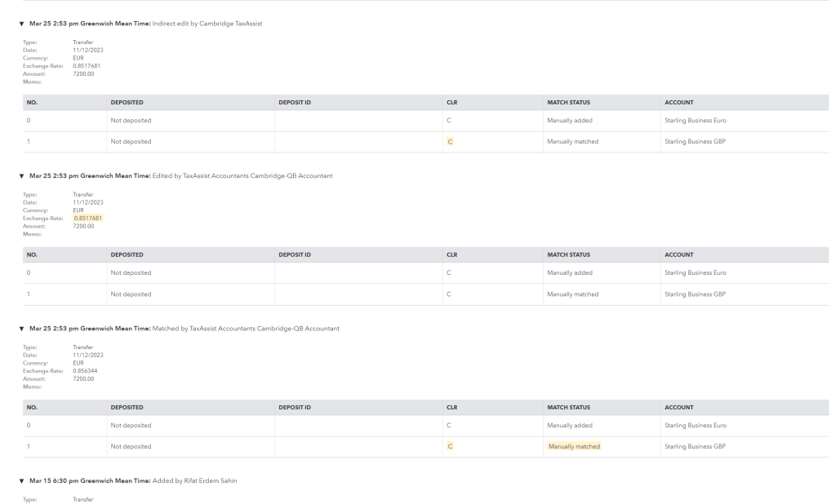Viewport: 835px width, 504px height.
Task: Click Starling Business GBP in Edited entry
Action: pyautogui.click(x=695, y=294)
